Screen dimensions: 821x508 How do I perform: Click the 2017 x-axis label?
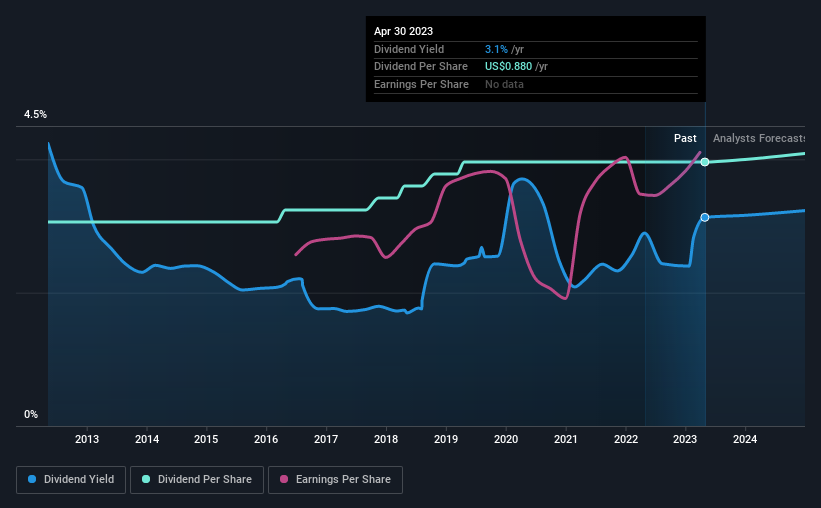click(x=326, y=439)
